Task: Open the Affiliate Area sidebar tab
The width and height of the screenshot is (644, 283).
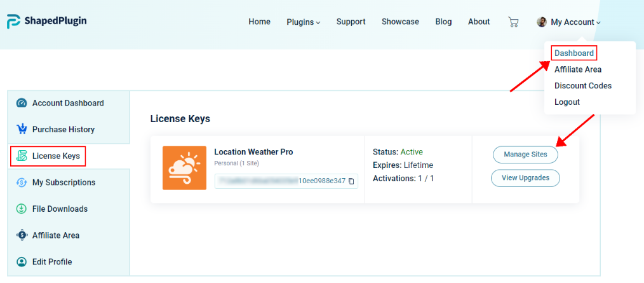Action: [69, 235]
